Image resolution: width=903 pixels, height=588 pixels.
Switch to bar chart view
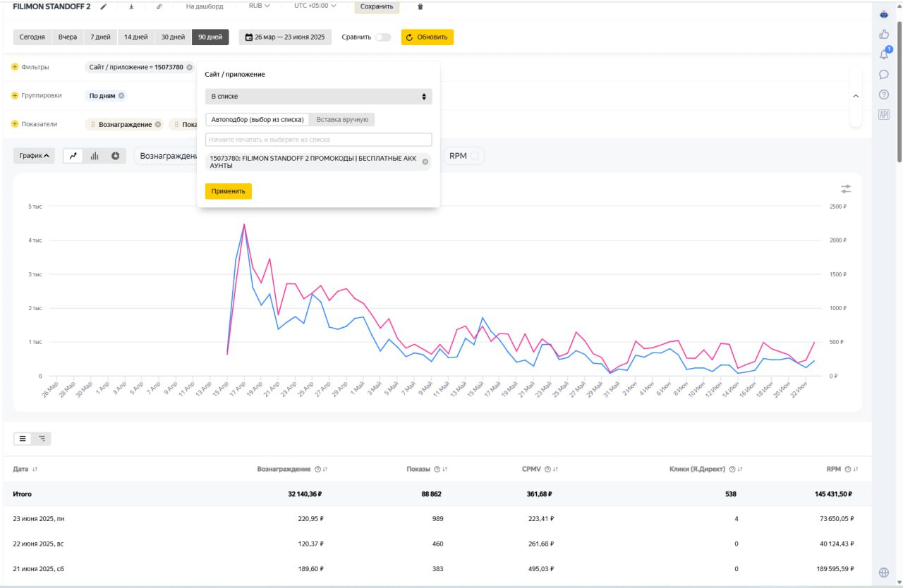pos(94,156)
